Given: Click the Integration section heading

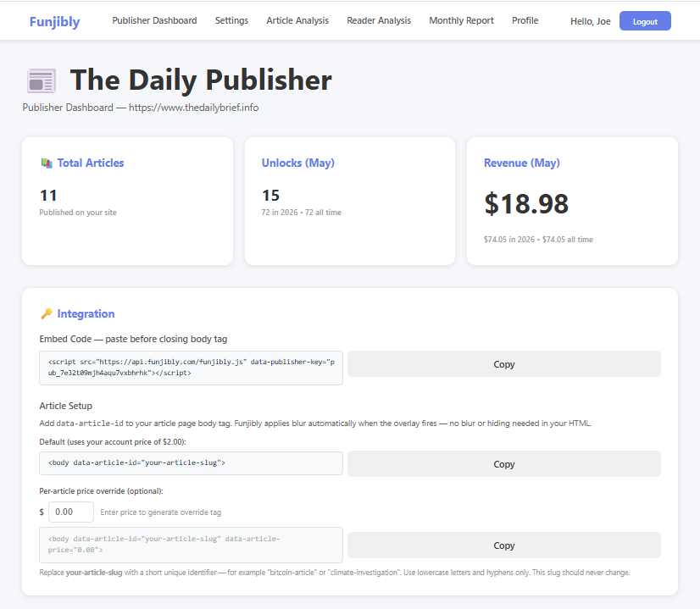Looking at the screenshot, I should click(x=86, y=313).
